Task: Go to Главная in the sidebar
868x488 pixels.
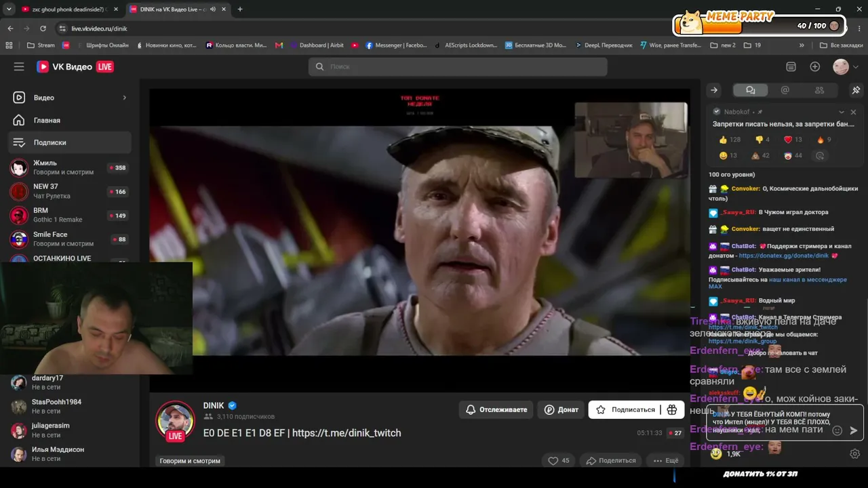Action: (x=70, y=120)
